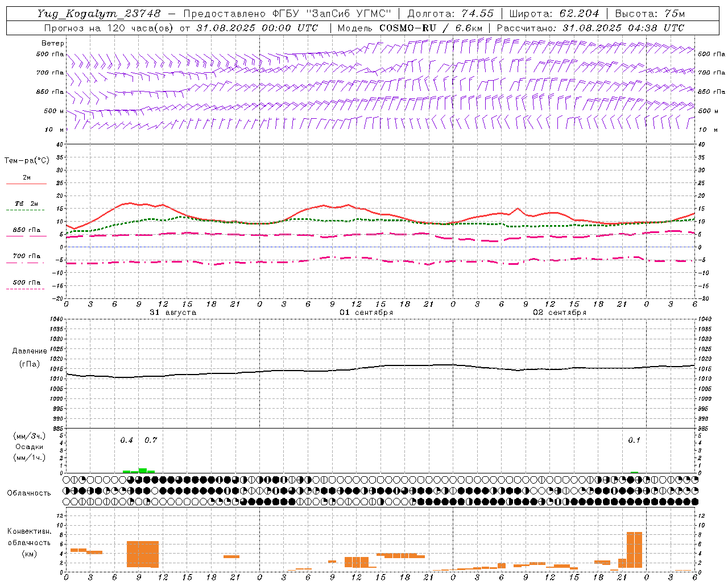Image resolution: width=728 pixels, height=582 pixels.
Task: Click the (мм/3ч.) precipitation unit label
Action: click(x=30, y=436)
